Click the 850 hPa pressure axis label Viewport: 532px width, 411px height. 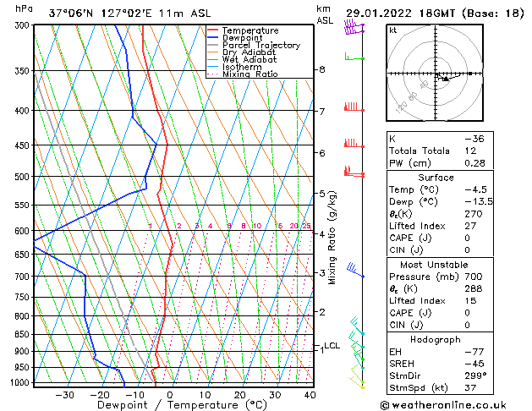(22, 334)
